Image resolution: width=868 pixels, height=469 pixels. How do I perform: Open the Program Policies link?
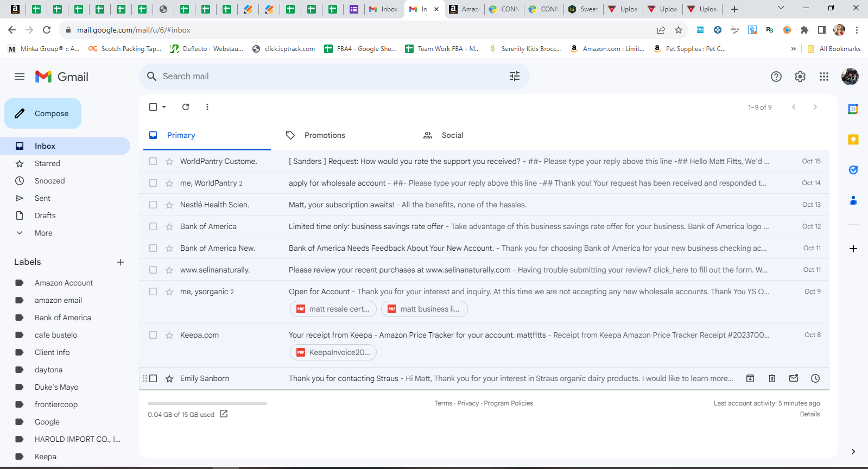pos(509,403)
